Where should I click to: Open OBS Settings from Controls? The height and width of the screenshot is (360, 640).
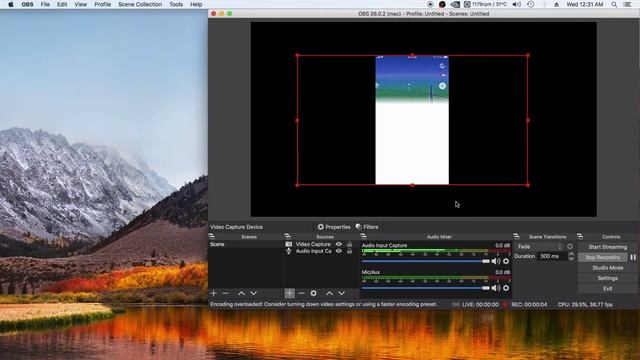[607, 278]
